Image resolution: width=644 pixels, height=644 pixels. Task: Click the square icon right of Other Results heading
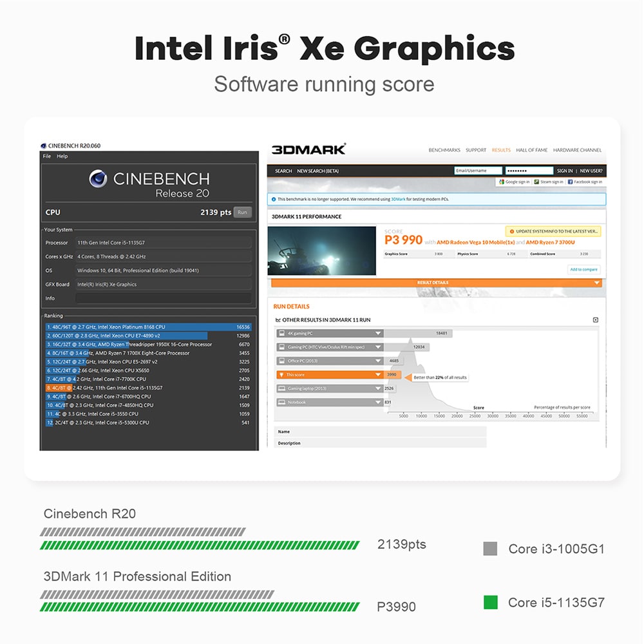point(595,320)
